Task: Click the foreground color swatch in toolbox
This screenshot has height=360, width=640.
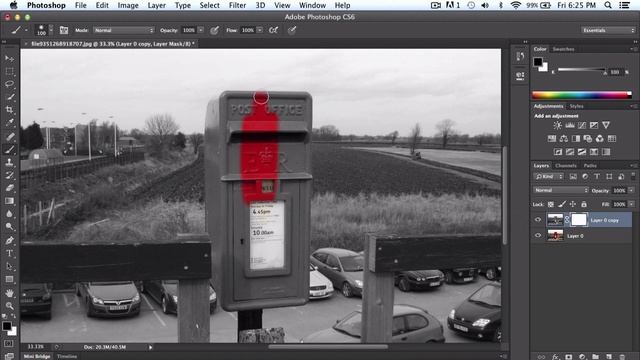Action: 7,326
